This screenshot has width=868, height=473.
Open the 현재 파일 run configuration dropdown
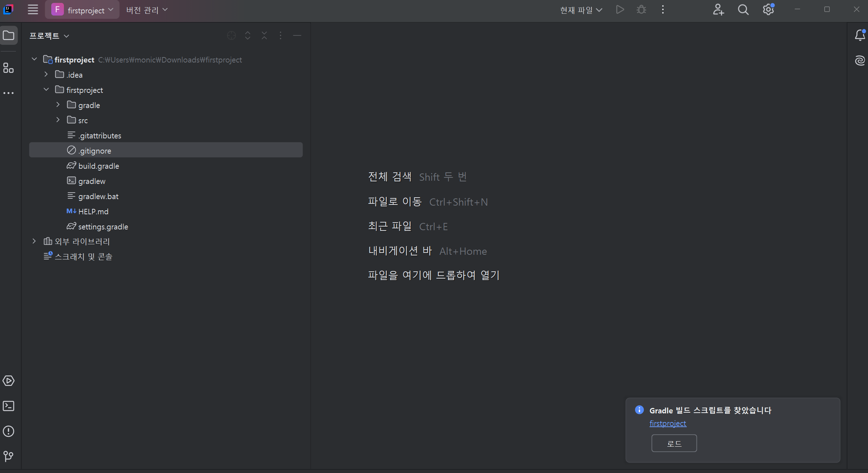(581, 10)
